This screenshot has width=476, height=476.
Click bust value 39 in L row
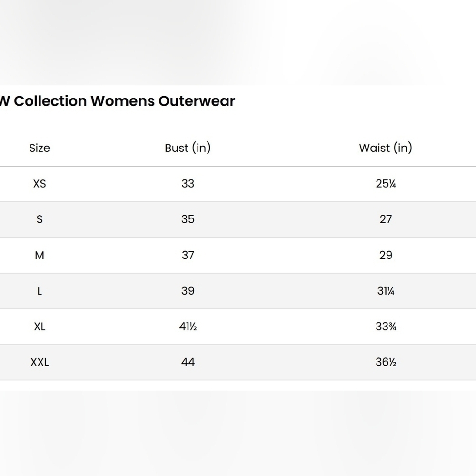click(x=188, y=290)
